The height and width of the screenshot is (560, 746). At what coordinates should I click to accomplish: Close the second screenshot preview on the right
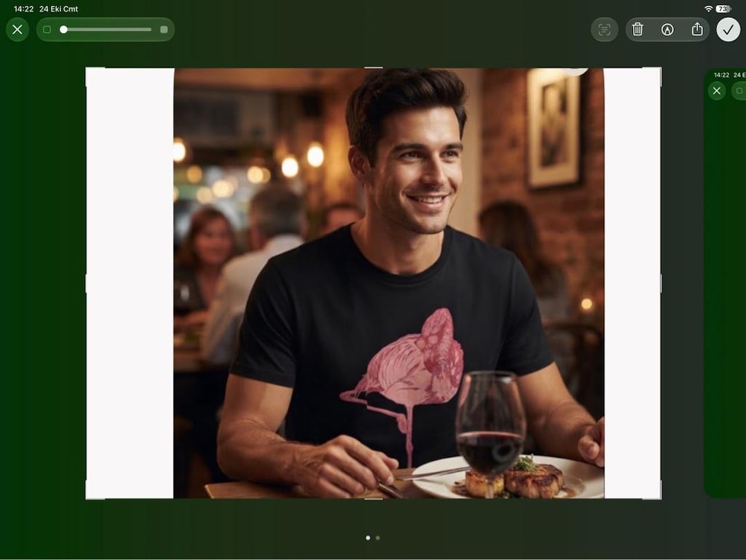pyautogui.click(x=717, y=91)
